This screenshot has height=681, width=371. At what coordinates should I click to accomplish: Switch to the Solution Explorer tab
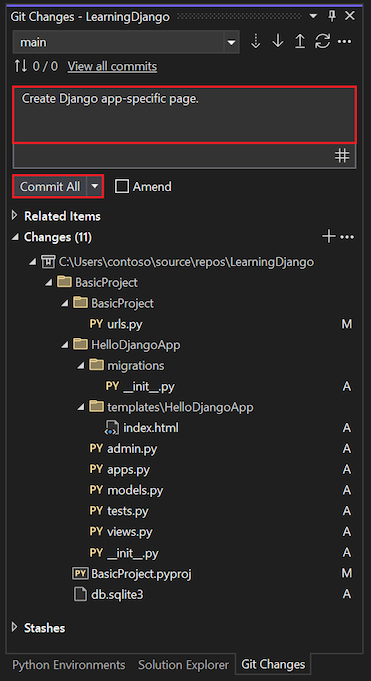[x=183, y=665]
